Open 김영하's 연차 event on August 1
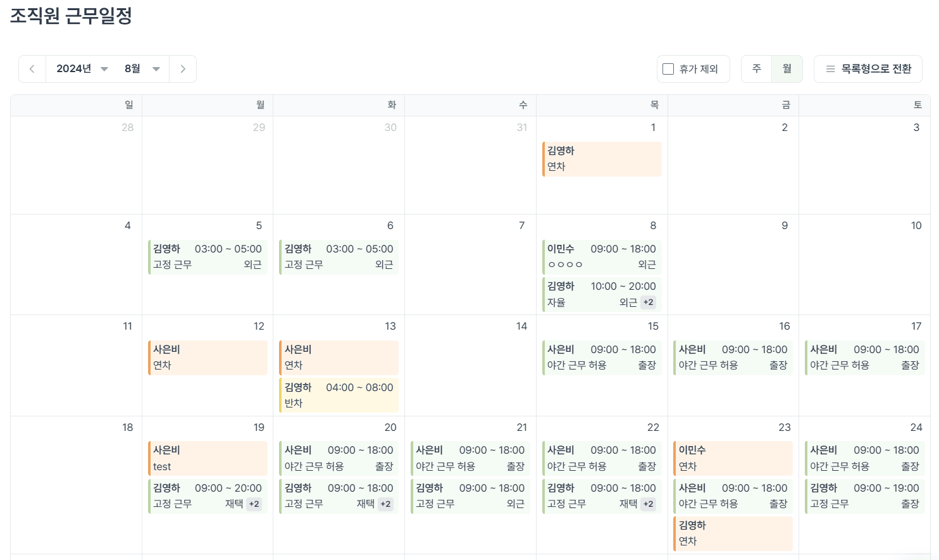Image resolution: width=939 pixels, height=560 pixels. [x=601, y=159]
